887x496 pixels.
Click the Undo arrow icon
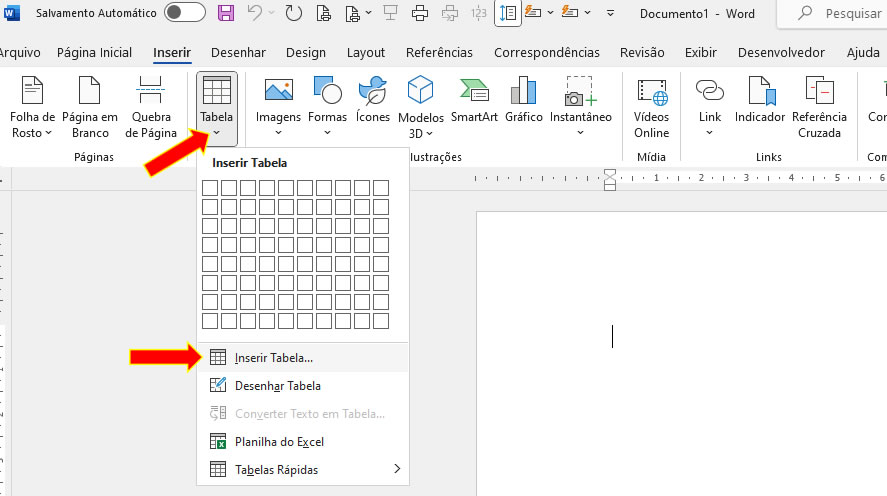(x=255, y=12)
